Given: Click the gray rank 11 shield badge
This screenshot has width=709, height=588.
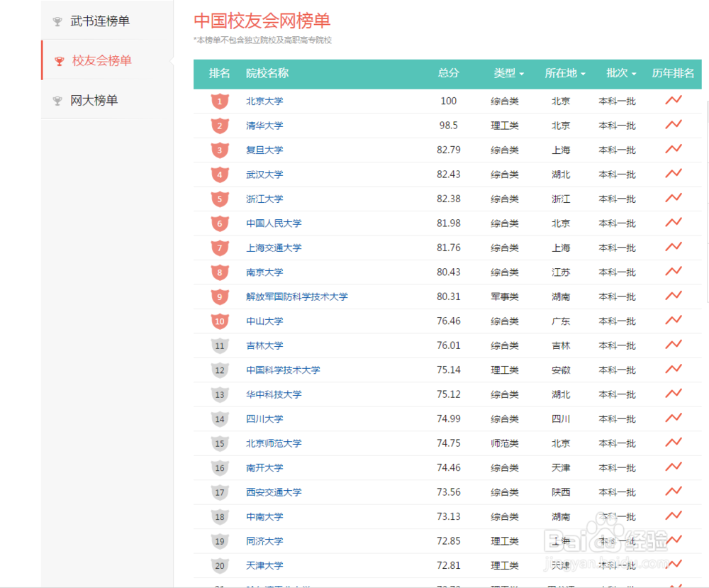Looking at the screenshot, I should [x=220, y=345].
